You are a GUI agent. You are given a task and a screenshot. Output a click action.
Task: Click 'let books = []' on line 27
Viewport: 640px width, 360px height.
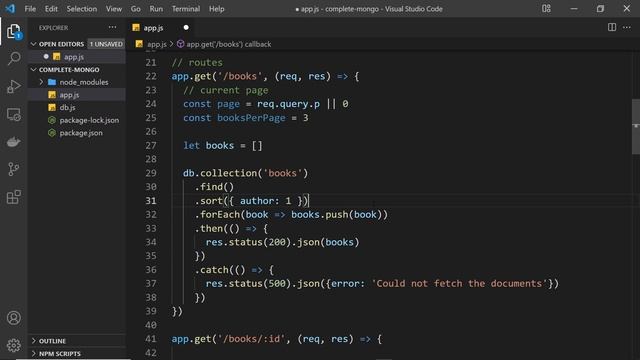point(222,146)
